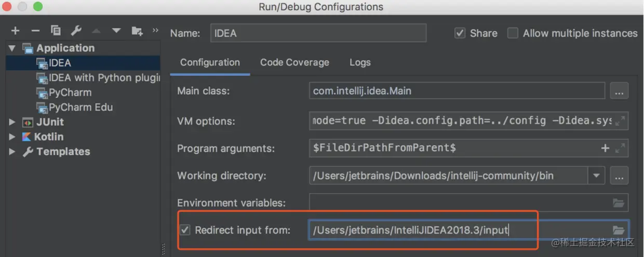Expand the Kotlin node
The height and width of the screenshot is (257, 644).
12,137
